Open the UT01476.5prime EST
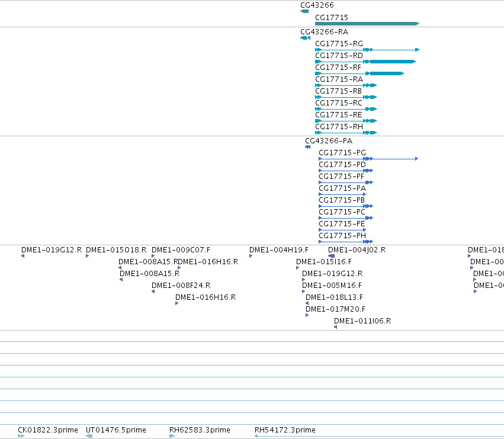504x439 pixels. tap(115, 430)
